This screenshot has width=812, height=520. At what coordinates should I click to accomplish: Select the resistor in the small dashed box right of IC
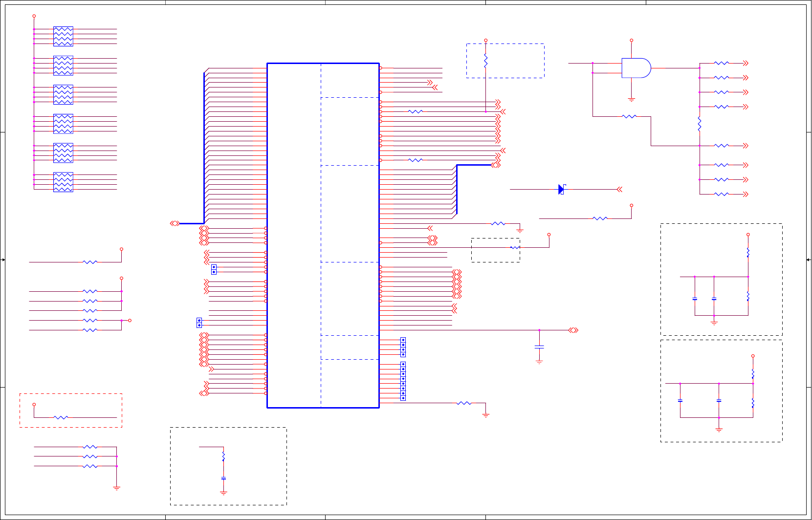coord(515,248)
